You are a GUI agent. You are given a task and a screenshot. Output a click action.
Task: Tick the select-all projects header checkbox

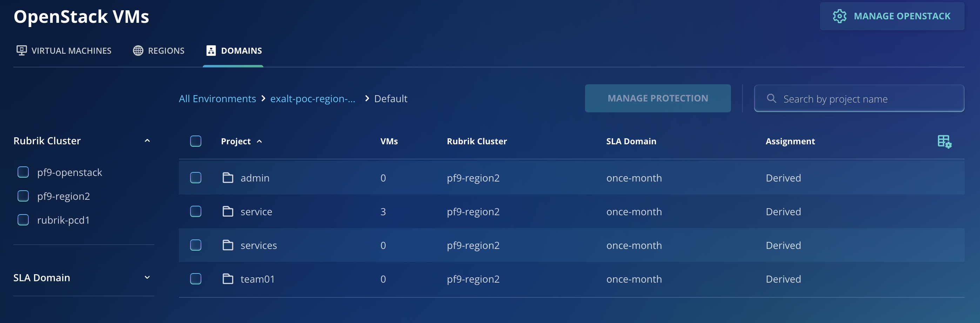pos(195,141)
